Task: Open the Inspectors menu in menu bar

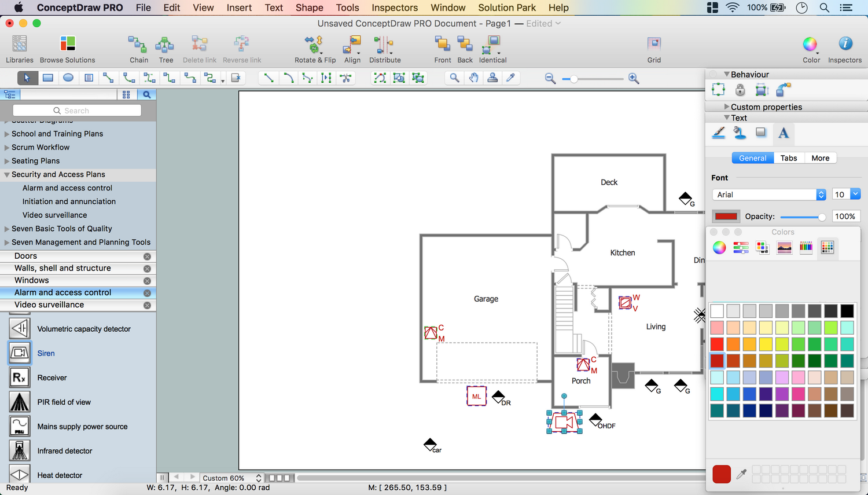Action: pos(395,8)
